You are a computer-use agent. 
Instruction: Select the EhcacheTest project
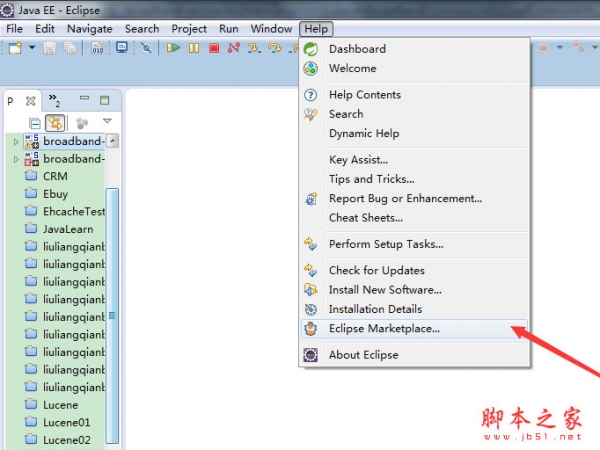pyautogui.click(x=73, y=212)
